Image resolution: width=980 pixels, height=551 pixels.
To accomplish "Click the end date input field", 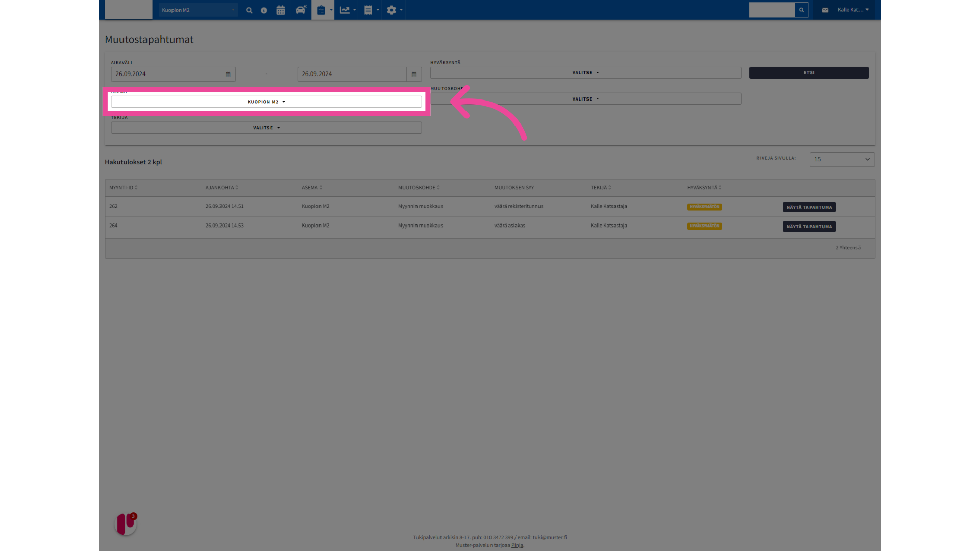I will point(352,74).
